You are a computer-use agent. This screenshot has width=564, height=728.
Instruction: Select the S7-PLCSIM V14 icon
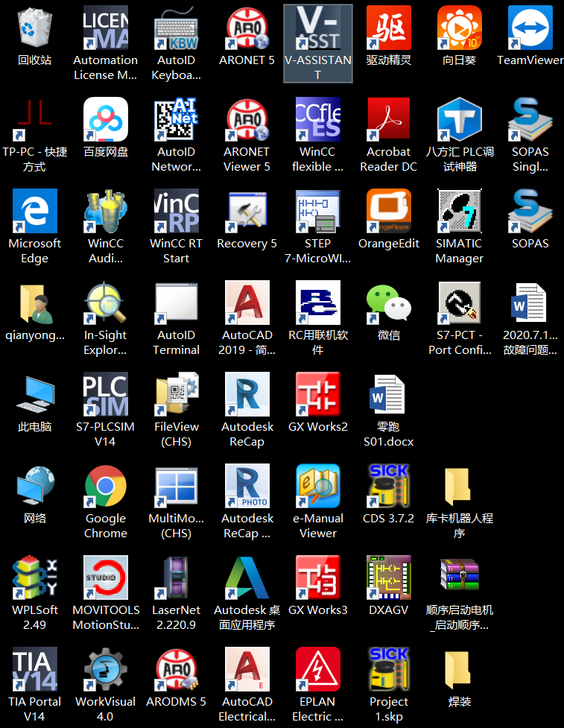pyautogui.click(x=105, y=395)
